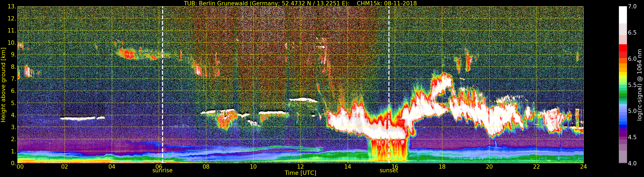Click the white dashed sunrise marker line
Screen dimensions: 644x177
pyautogui.click(x=162, y=85)
